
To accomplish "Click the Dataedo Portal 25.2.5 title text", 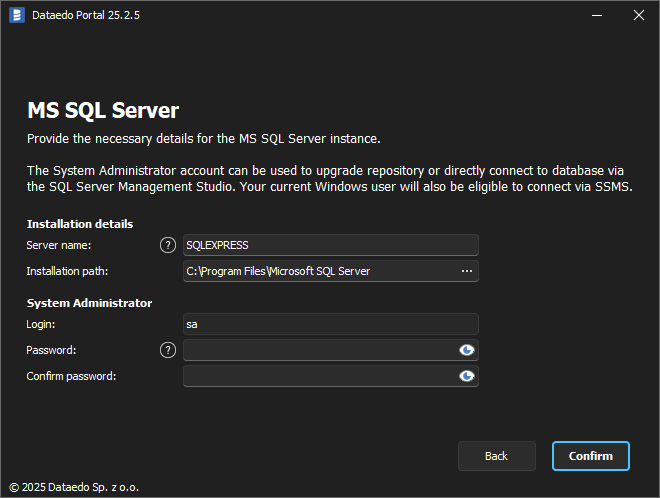I will click(x=87, y=15).
